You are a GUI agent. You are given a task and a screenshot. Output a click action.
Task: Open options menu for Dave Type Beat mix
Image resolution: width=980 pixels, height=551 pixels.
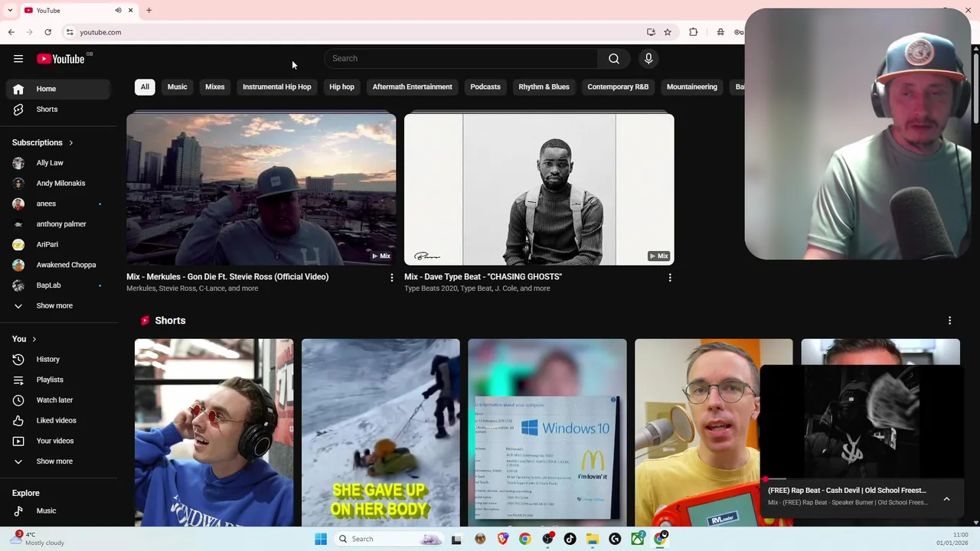[x=670, y=278]
